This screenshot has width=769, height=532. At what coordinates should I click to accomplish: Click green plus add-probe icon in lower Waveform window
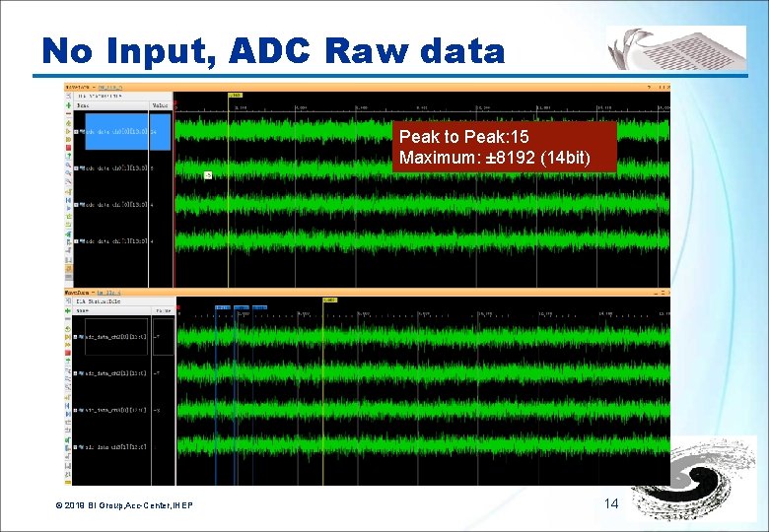pos(68,311)
